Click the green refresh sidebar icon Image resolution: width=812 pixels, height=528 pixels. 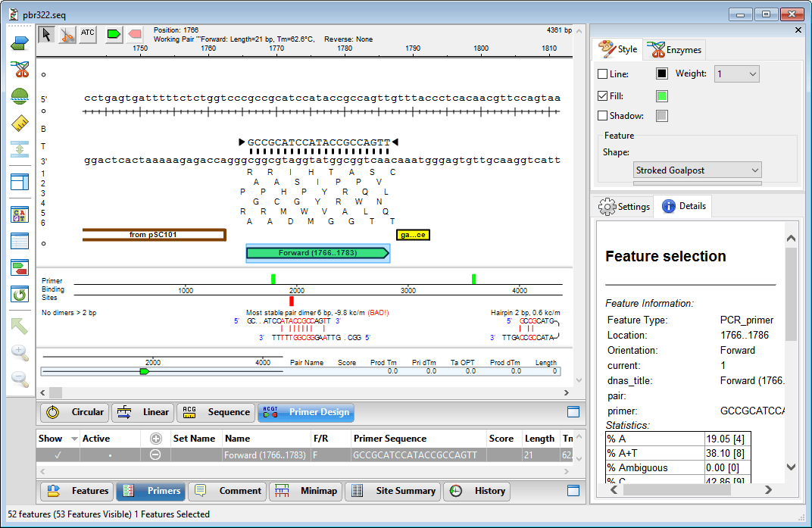(x=20, y=295)
